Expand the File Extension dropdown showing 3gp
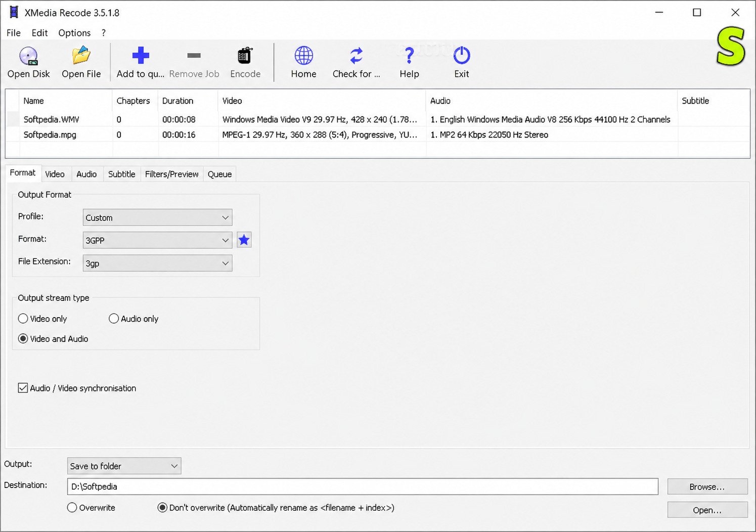The width and height of the screenshot is (756, 532). point(157,263)
